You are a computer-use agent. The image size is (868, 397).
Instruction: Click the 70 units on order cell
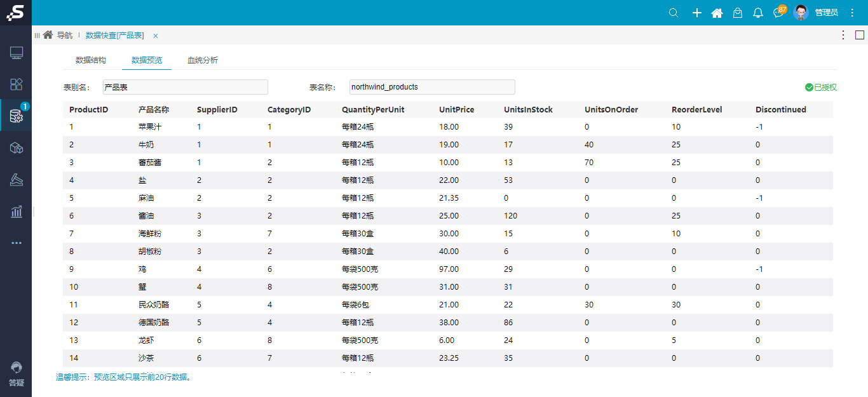pyautogui.click(x=589, y=163)
